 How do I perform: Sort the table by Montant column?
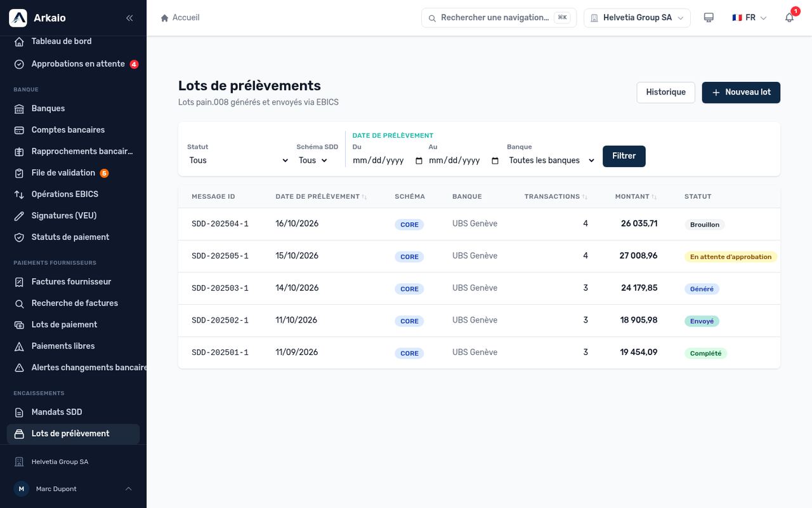coord(636,197)
